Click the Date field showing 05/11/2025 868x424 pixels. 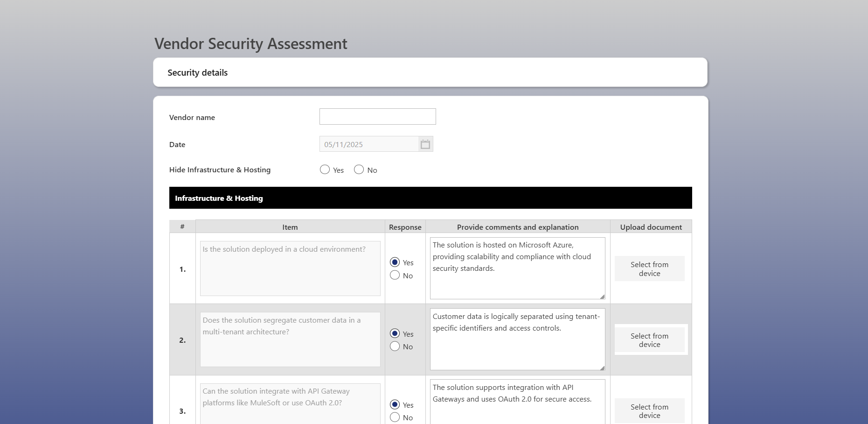(x=368, y=144)
